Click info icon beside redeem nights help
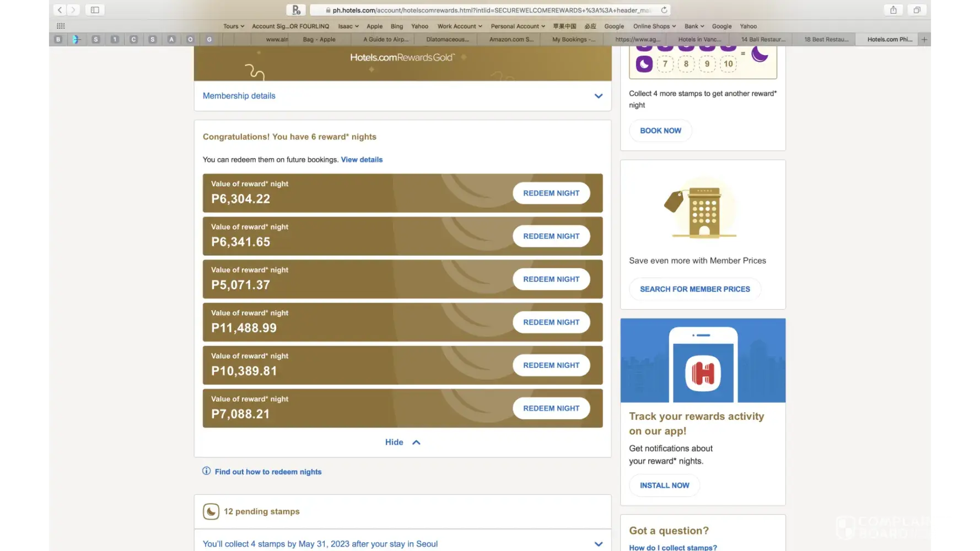 (x=207, y=471)
